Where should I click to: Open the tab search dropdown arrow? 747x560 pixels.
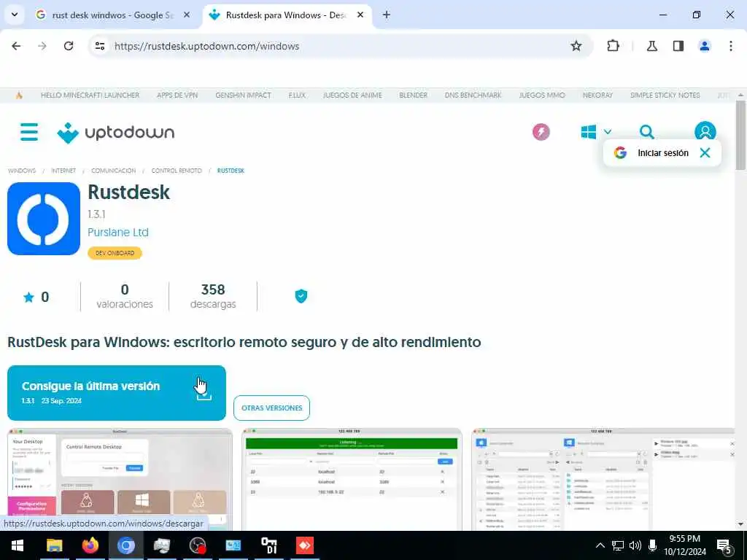coord(15,15)
